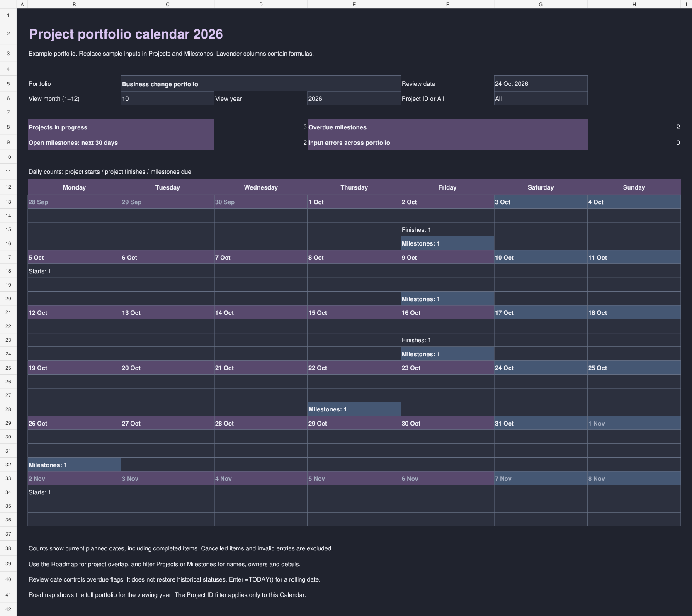Click the 'Projects in progress' label cell
Viewport: 692px width, 616px height.
point(121,127)
